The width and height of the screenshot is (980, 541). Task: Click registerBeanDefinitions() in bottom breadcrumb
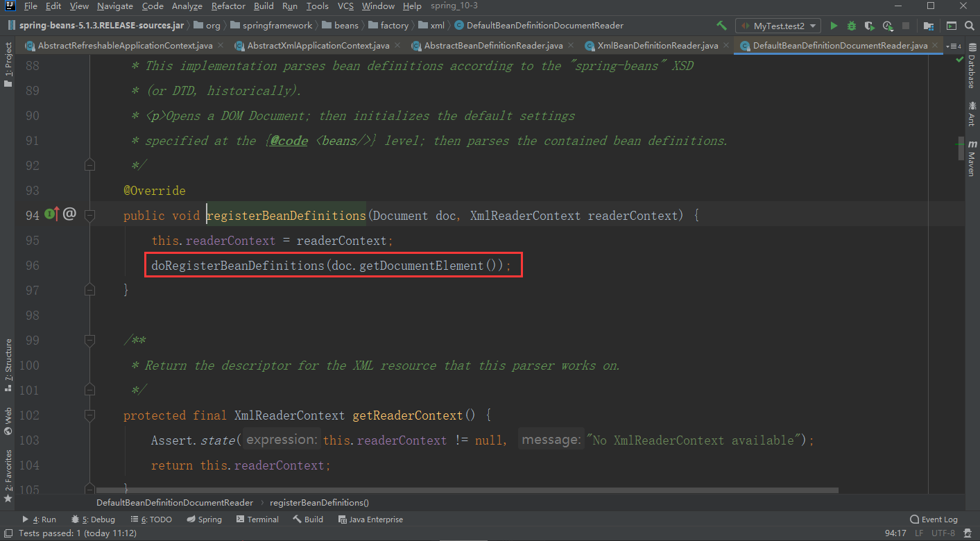pos(319,502)
